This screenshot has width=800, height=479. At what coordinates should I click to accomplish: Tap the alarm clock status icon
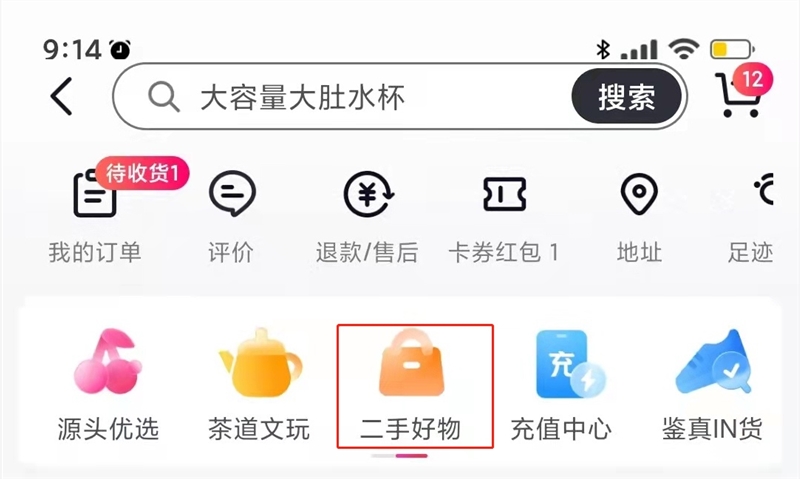[120, 49]
